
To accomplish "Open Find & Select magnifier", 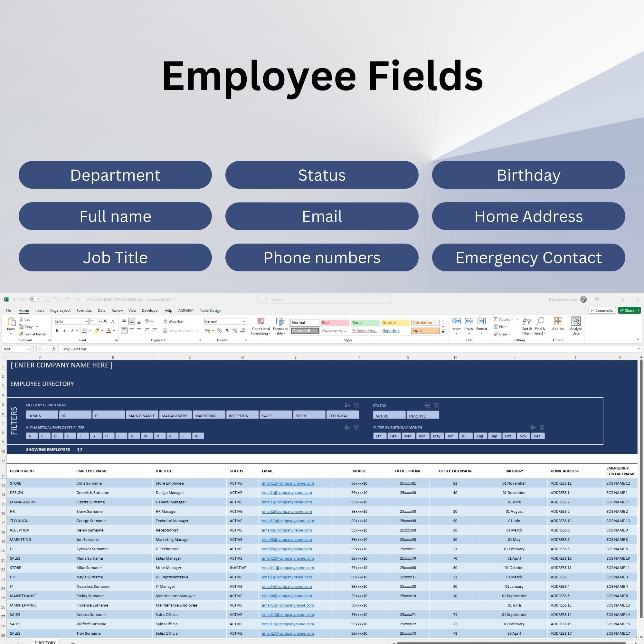I will pos(540,326).
